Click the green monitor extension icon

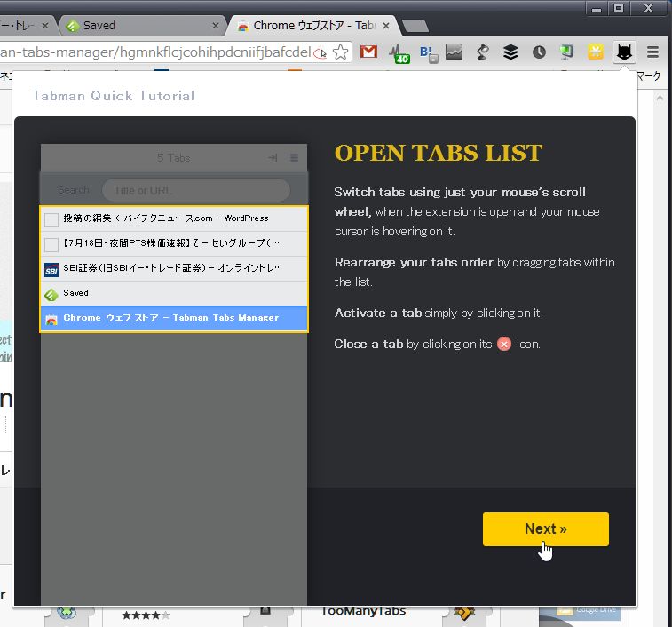point(566,52)
